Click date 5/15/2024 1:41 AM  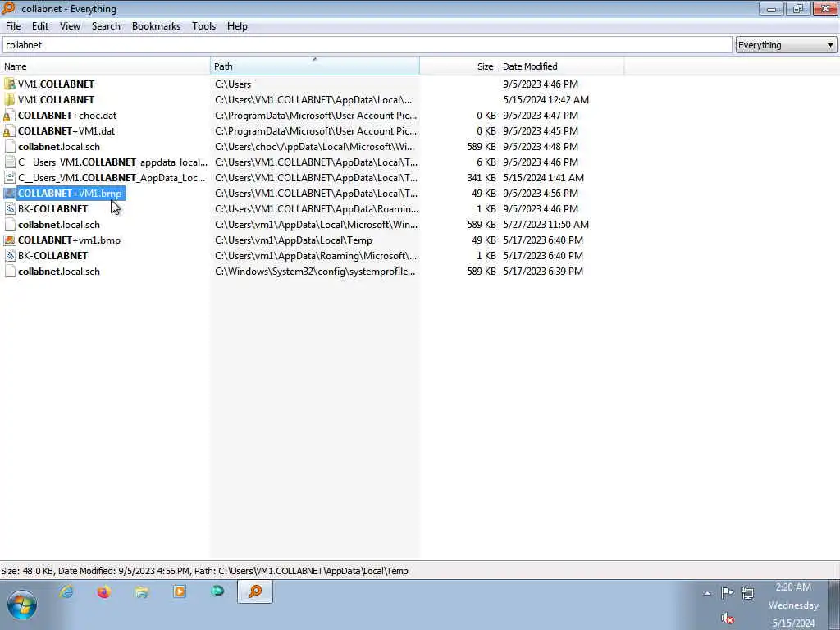click(543, 177)
